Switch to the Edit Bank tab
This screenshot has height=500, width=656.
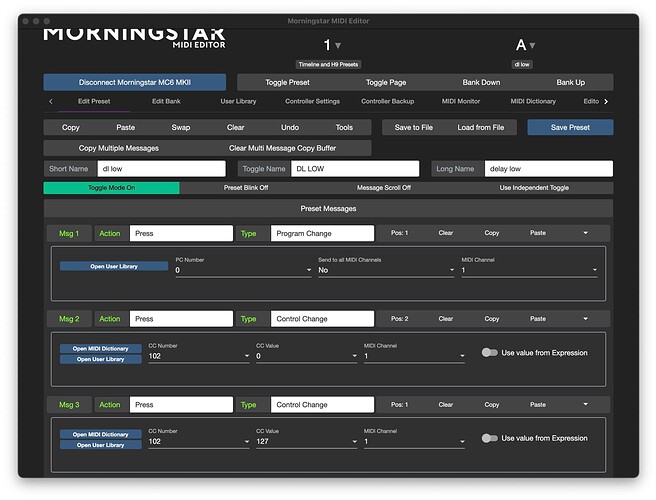click(x=166, y=101)
